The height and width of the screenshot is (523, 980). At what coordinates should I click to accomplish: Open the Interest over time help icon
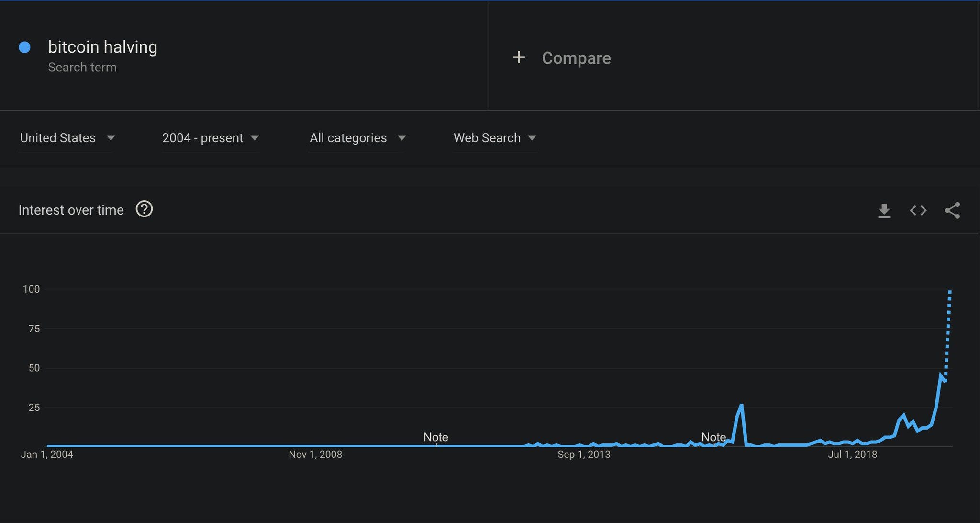144,209
